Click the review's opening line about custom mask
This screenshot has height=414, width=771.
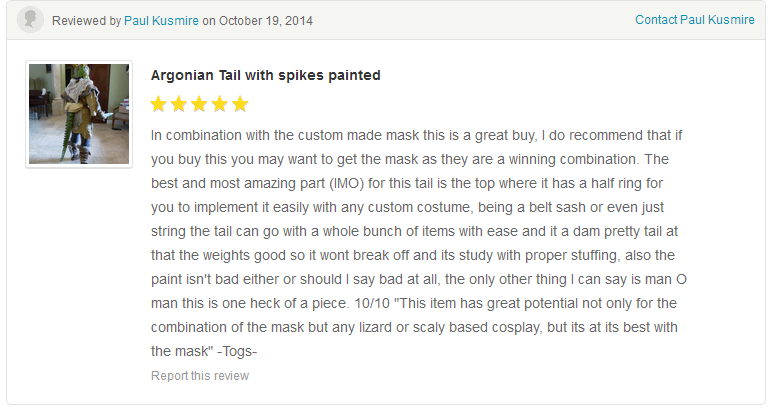click(x=416, y=135)
